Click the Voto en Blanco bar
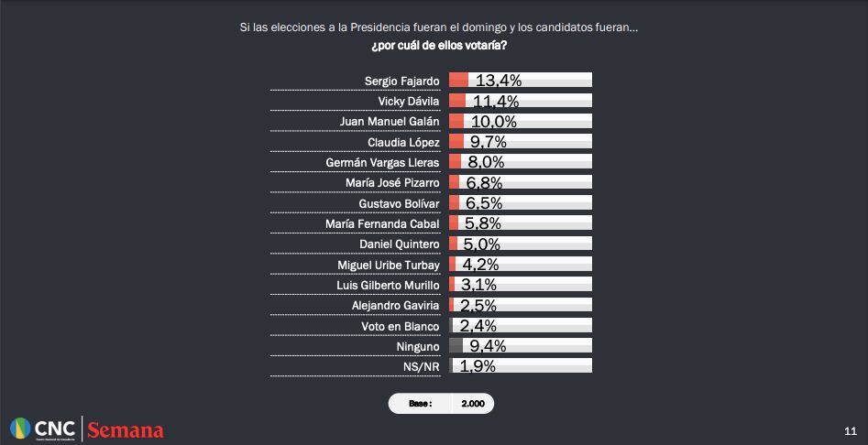868x445 pixels. (520, 325)
